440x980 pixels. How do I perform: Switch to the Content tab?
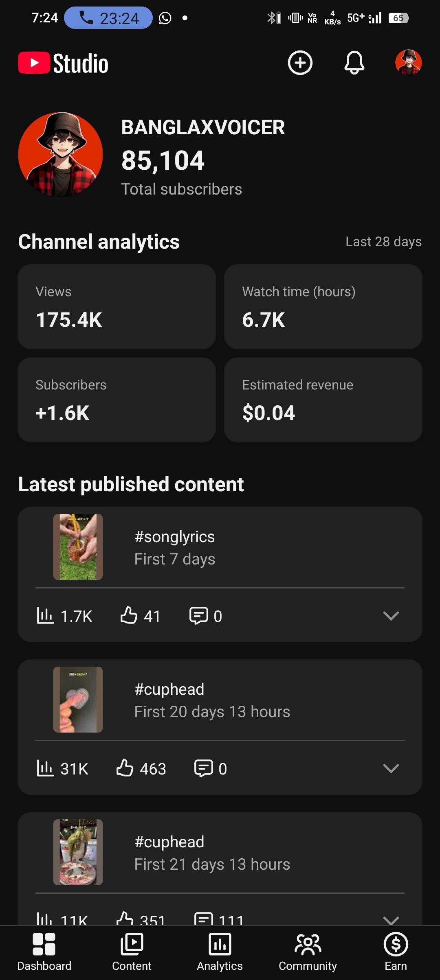click(132, 952)
